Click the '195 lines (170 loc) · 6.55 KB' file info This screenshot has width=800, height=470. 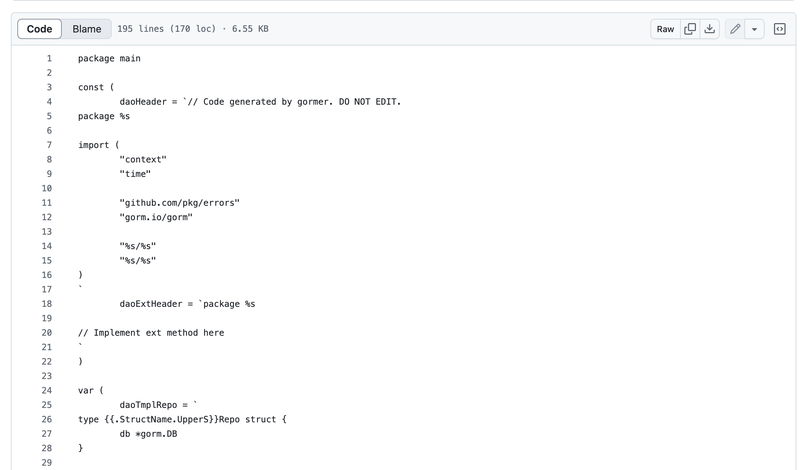[x=193, y=29]
